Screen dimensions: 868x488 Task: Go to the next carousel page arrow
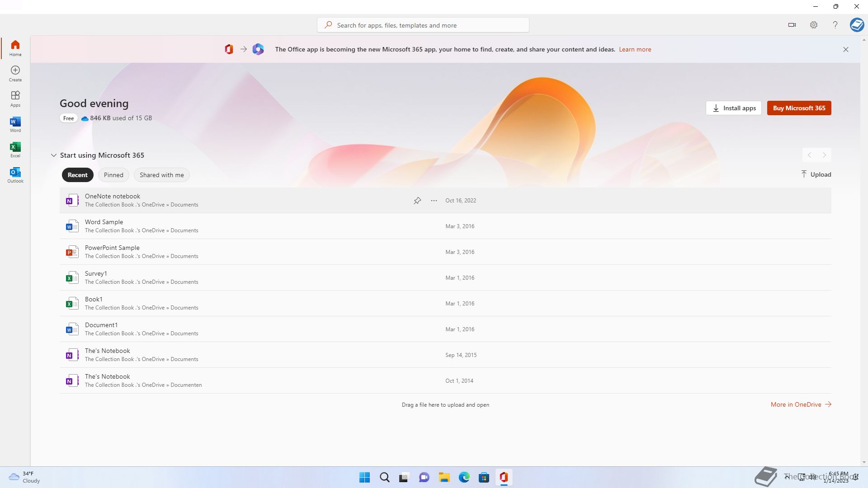824,155
